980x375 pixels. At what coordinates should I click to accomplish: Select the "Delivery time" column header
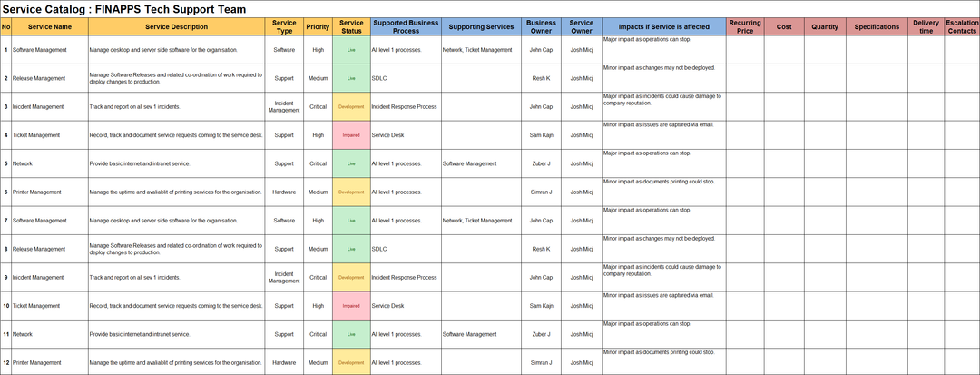[x=926, y=27]
